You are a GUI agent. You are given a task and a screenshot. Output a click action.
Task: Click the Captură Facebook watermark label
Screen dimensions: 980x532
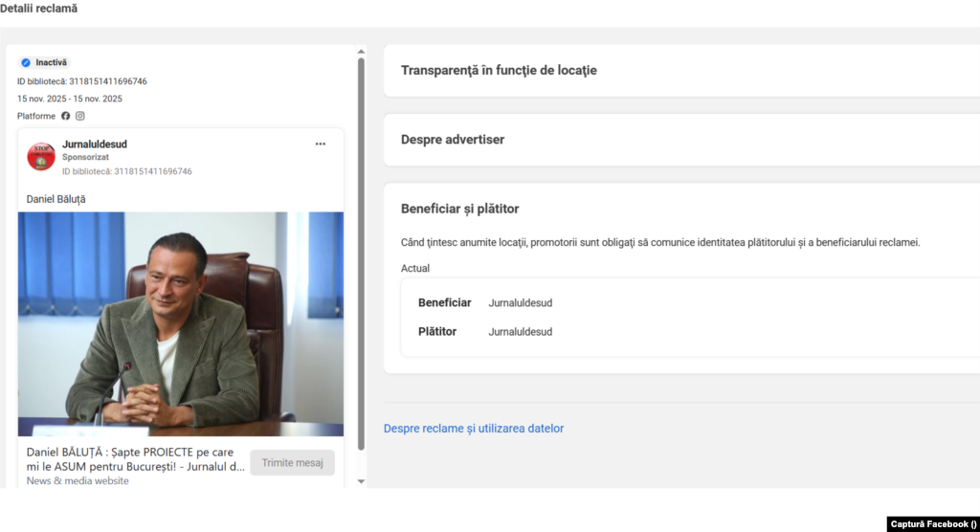pos(932,523)
